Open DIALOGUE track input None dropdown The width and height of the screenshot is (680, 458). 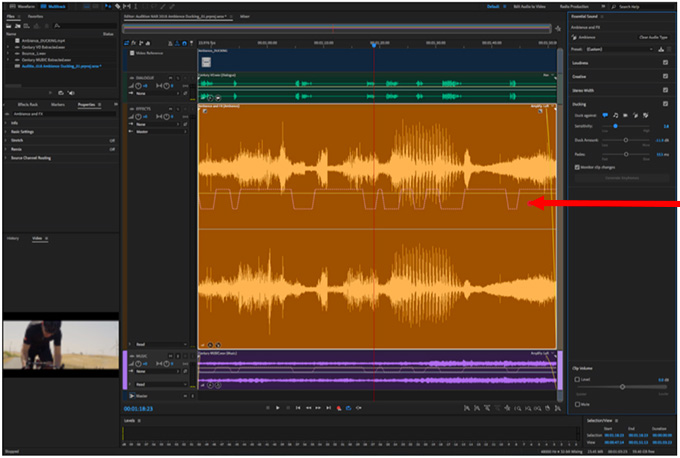point(158,94)
